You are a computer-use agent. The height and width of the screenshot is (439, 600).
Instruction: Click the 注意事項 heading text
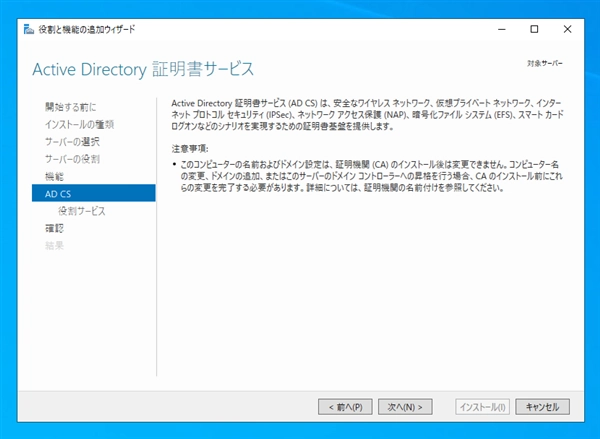(189, 149)
